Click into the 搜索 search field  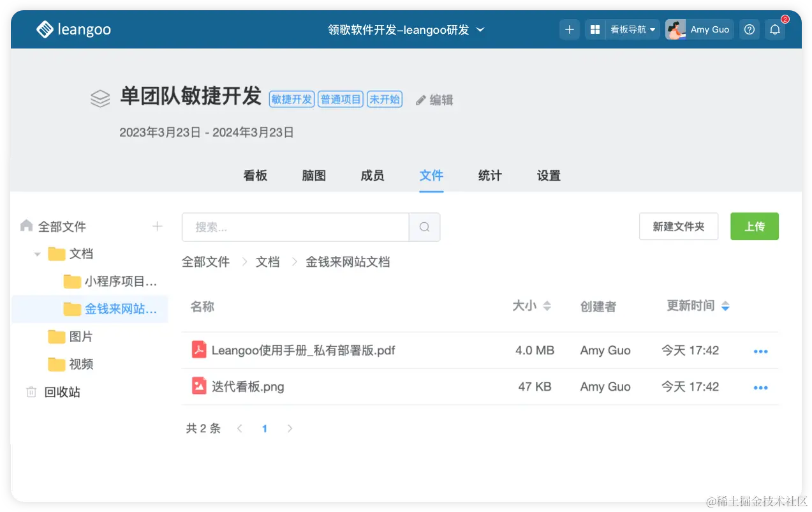tap(295, 227)
